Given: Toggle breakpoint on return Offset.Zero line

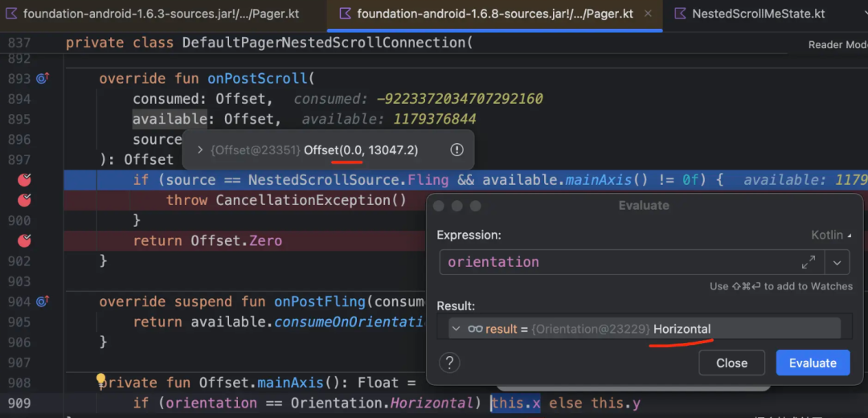Looking at the screenshot, I should click(x=24, y=240).
